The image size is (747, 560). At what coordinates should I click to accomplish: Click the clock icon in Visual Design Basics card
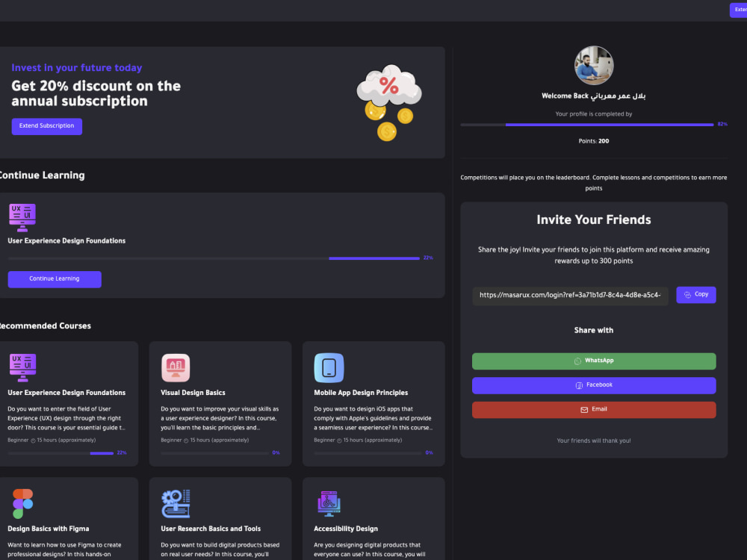[x=186, y=441]
